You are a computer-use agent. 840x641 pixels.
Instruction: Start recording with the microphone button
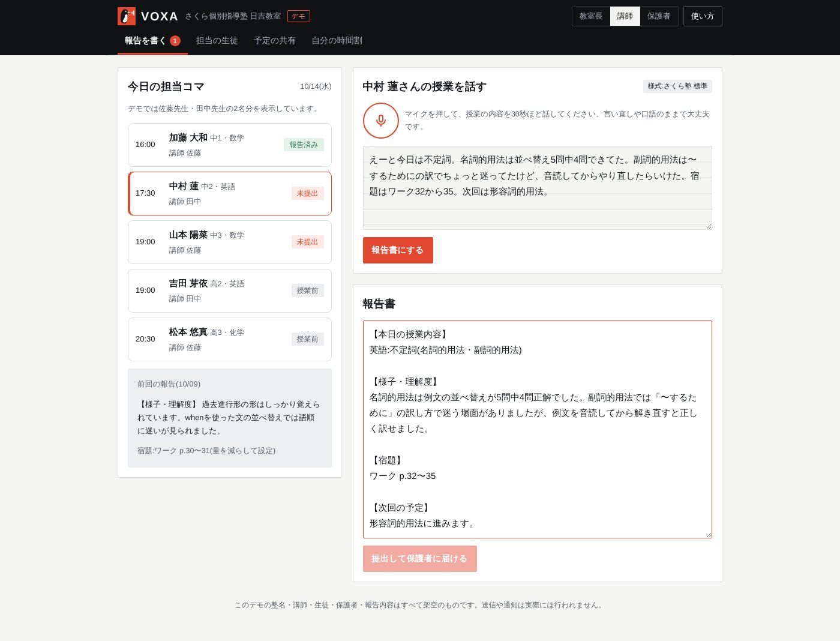pyautogui.click(x=381, y=121)
